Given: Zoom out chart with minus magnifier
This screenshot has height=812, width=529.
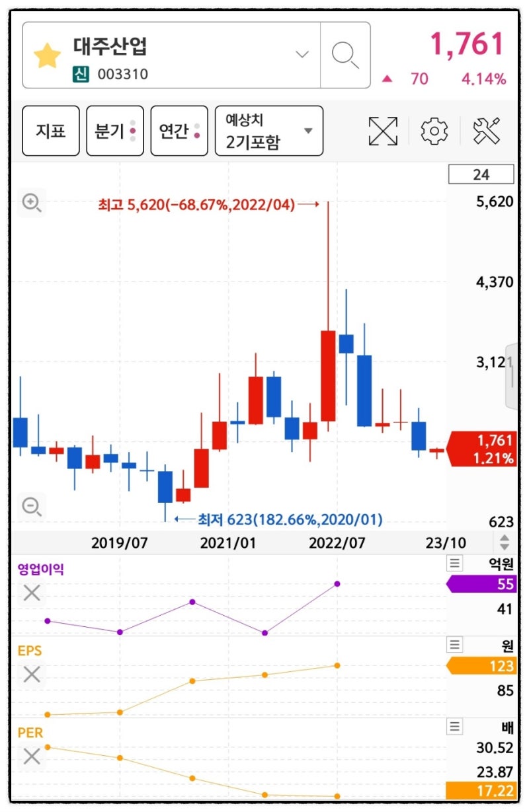Looking at the screenshot, I should point(32,507).
